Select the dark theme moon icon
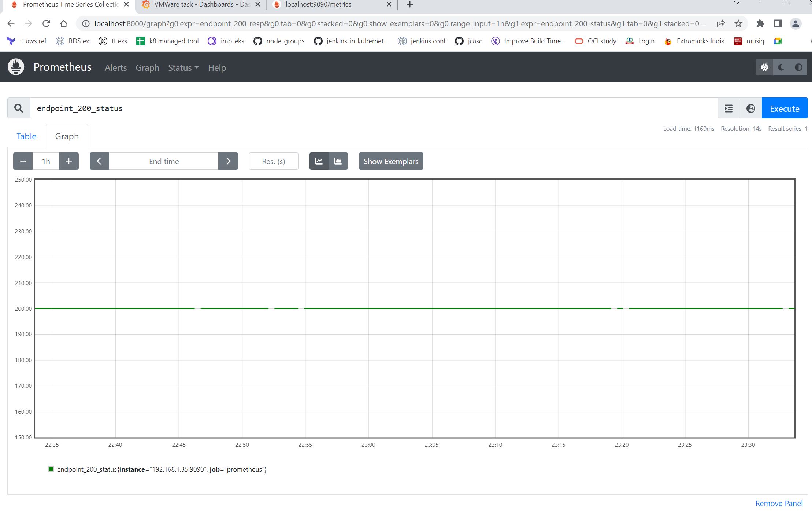 (x=781, y=67)
